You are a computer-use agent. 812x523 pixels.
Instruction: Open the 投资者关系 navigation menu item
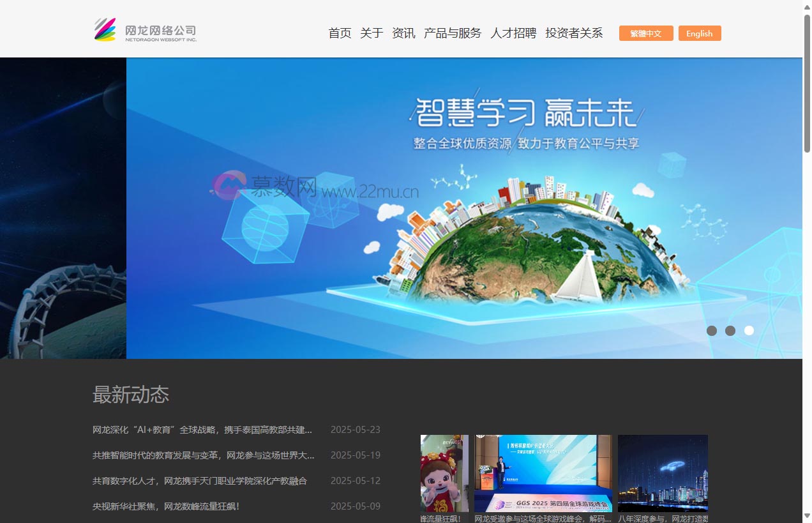pyautogui.click(x=573, y=33)
